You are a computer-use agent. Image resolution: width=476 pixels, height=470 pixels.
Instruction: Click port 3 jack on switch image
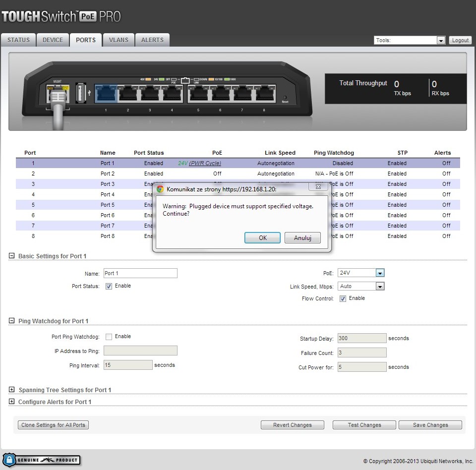click(150, 94)
